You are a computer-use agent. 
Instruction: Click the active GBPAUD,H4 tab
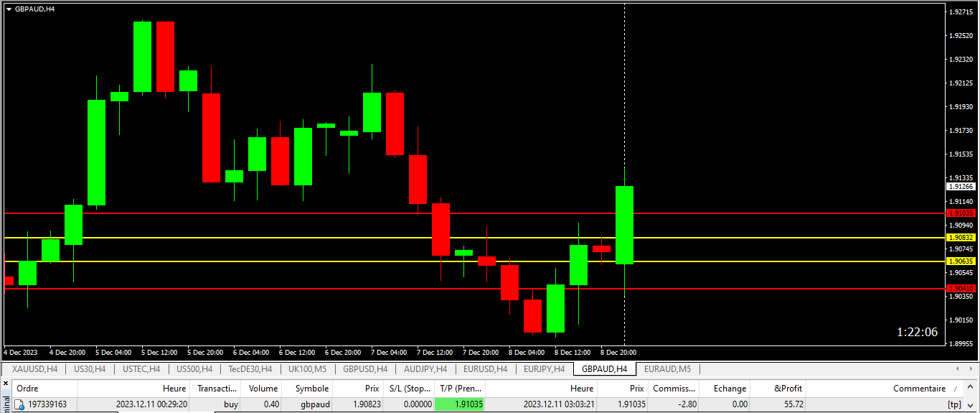tap(604, 369)
